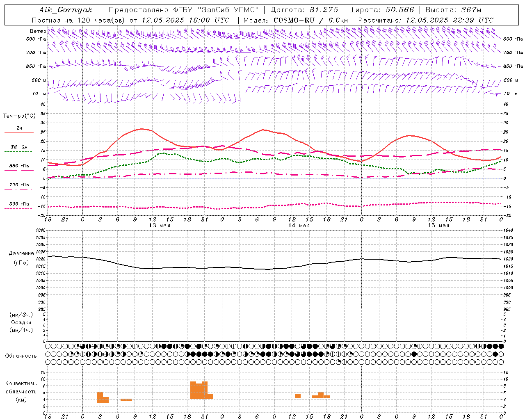The height and width of the screenshot is (420, 525).
Task: Click the '(км)' convective height unit label
Action: tap(21, 399)
